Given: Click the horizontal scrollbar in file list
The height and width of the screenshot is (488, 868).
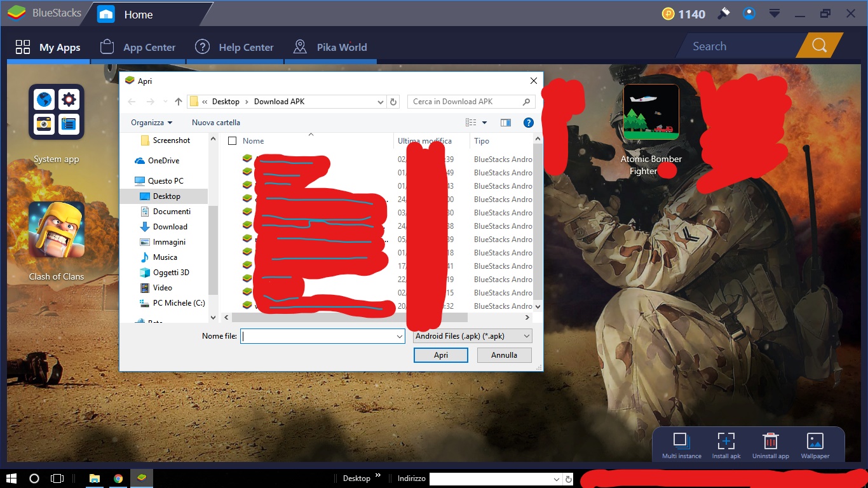Looking at the screenshot, I should pyautogui.click(x=349, y=317).
